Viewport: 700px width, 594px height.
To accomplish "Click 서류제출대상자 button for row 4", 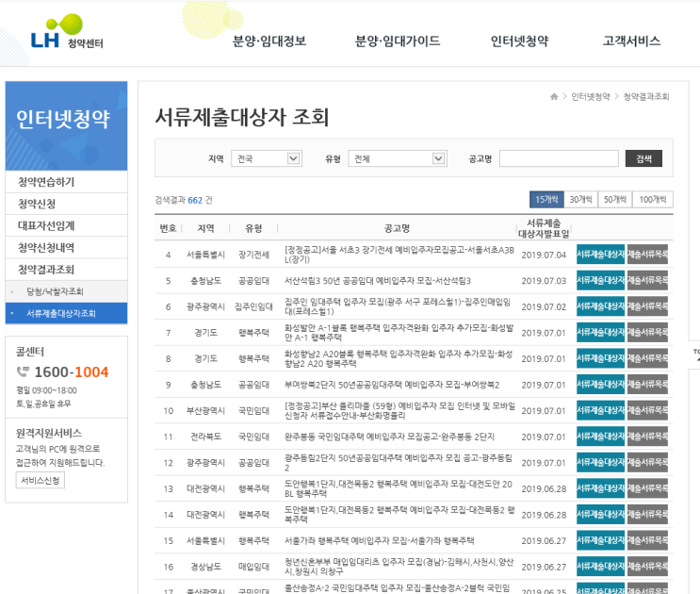I will 600,255.
